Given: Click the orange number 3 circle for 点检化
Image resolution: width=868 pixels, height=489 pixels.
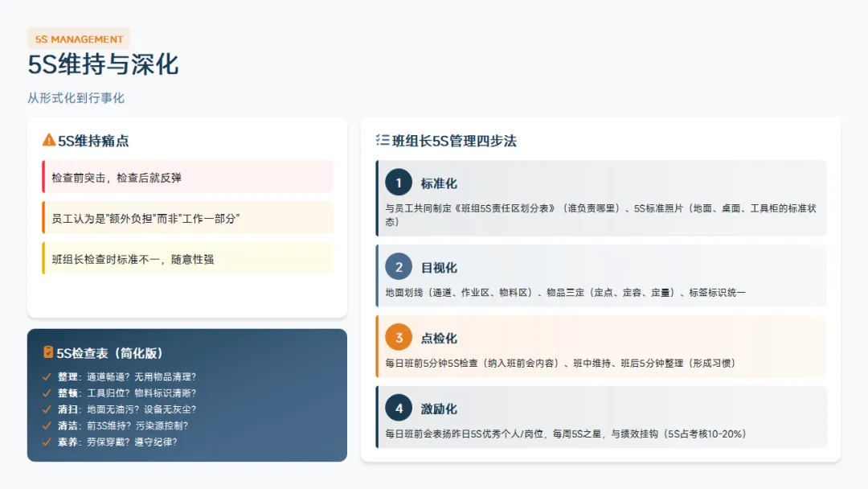Looking at the screenshot, I should click(x=399, y=337).
